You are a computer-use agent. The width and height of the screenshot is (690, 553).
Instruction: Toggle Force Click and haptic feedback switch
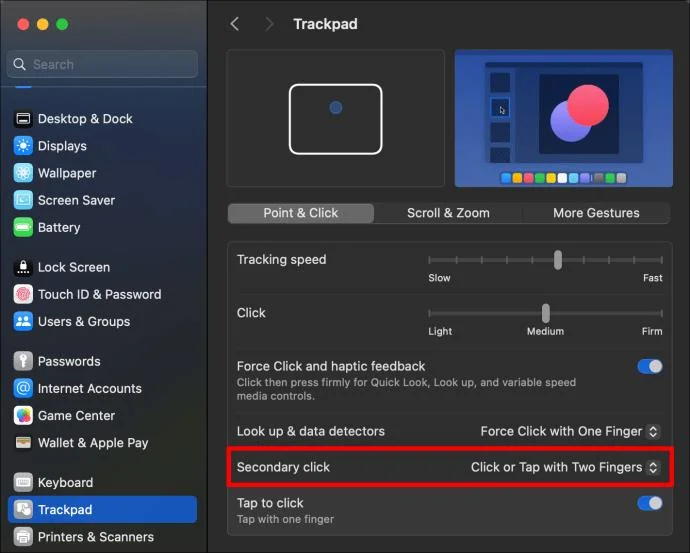click(650, 366)
